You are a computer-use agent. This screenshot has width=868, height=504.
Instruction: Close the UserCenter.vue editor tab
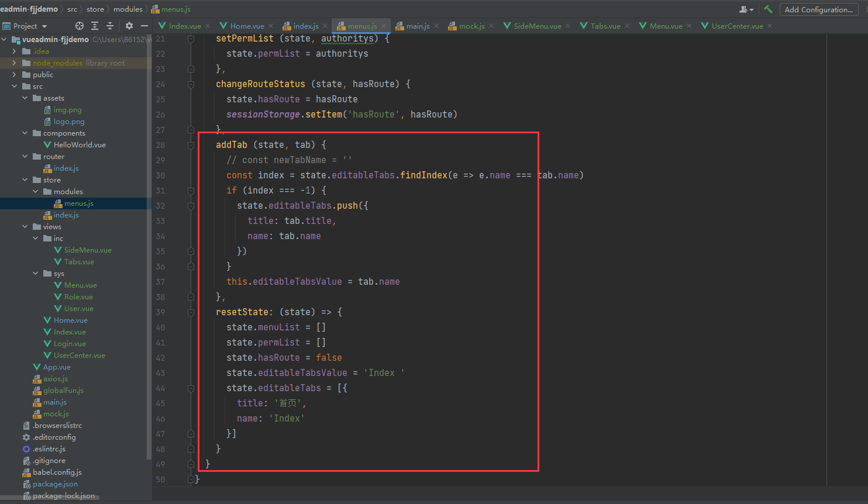click(770, 26)
